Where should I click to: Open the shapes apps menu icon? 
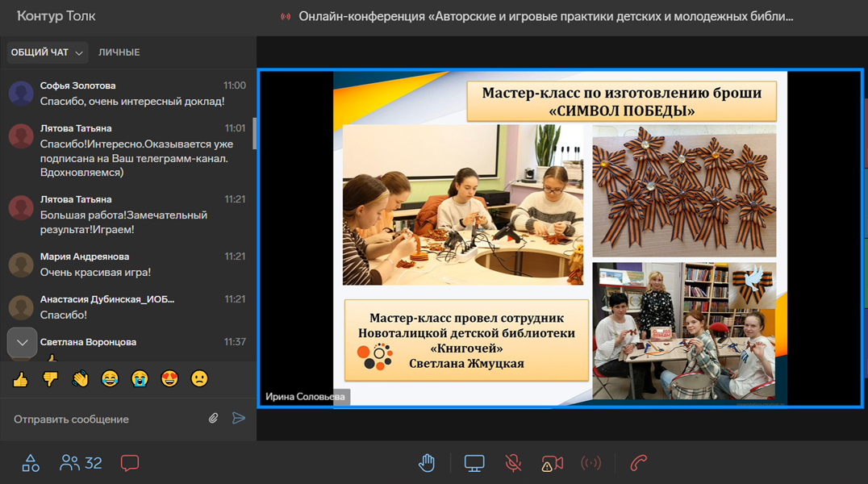31,463
